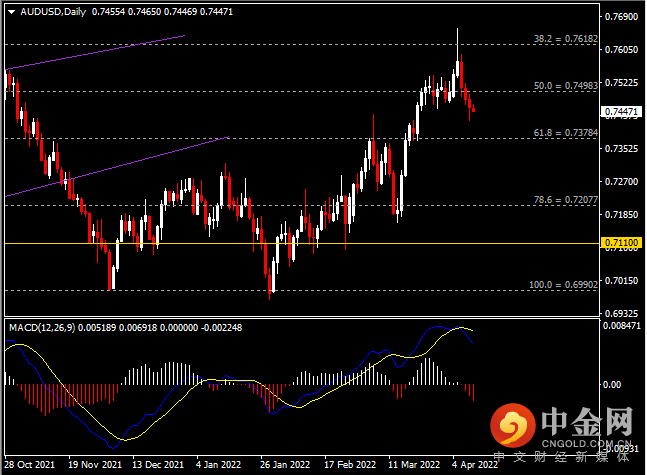Click the MACD scale value 0.008471
The image size is (647, 475).
621,326
